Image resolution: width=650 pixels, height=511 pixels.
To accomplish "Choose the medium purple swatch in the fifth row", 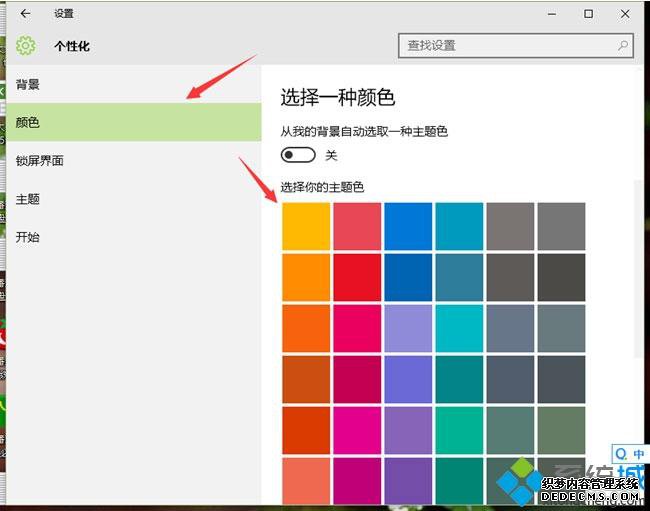I will tap(408, 430).
